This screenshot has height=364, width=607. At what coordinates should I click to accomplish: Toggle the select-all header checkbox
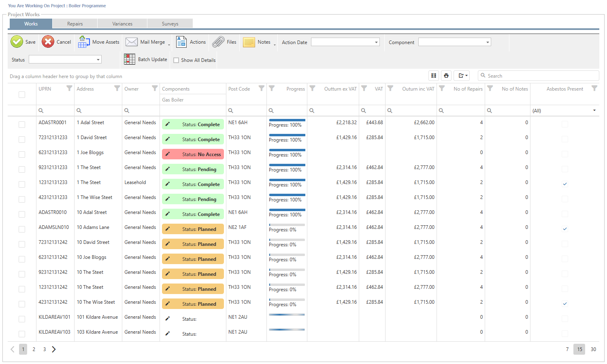(x=22, y=95)
